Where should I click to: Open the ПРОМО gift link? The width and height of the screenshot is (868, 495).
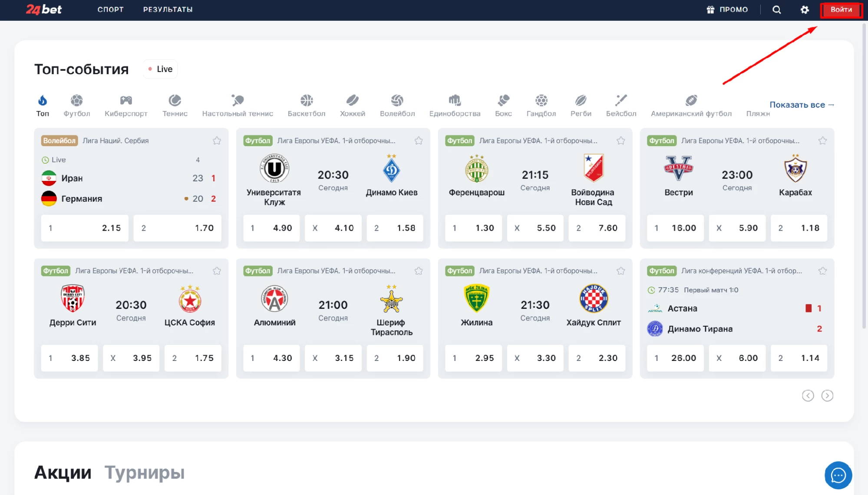727,10
